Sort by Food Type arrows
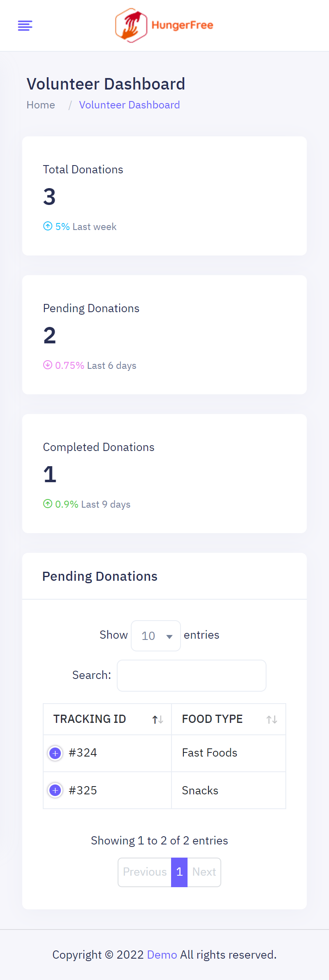This screenshot has width=329, height=980. (x=271, y=720)
